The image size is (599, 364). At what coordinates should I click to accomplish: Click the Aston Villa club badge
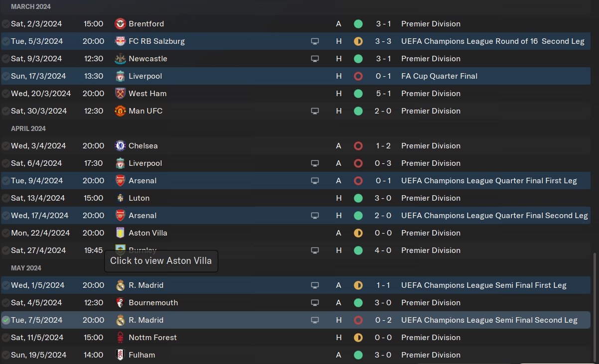click(x=120, y=233)
